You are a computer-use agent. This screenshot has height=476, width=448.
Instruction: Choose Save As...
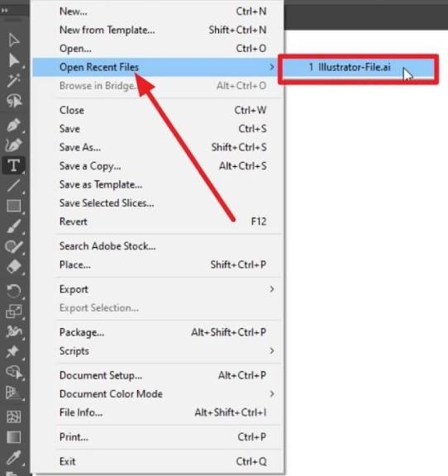158,147
